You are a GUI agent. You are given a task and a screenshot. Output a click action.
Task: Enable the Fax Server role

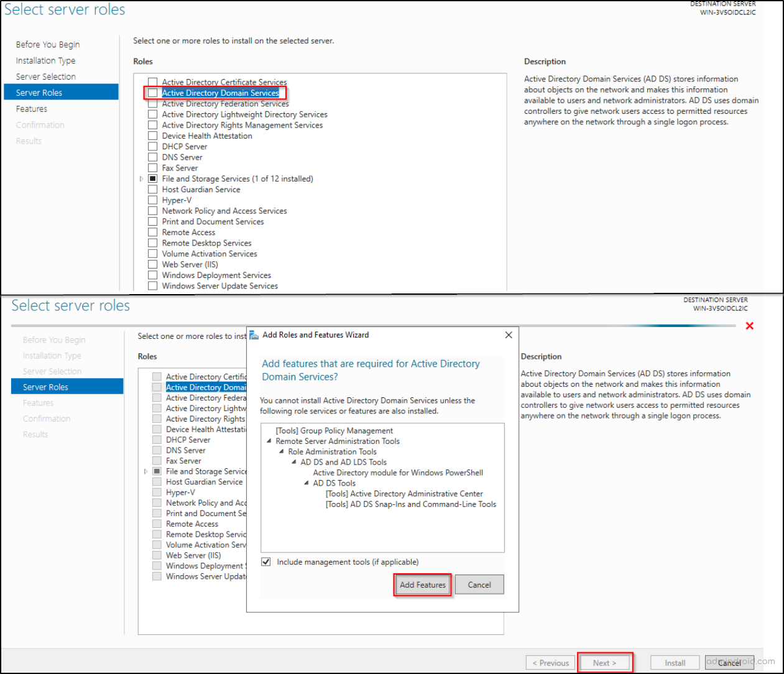(x=152, y=167)
